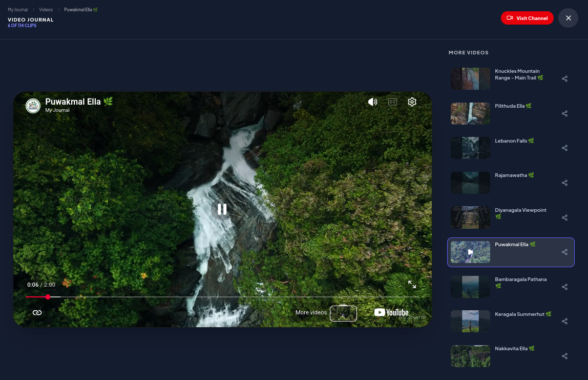Click the More videos preview thumbnail
The image size is (588, 380).
(343, 313)
